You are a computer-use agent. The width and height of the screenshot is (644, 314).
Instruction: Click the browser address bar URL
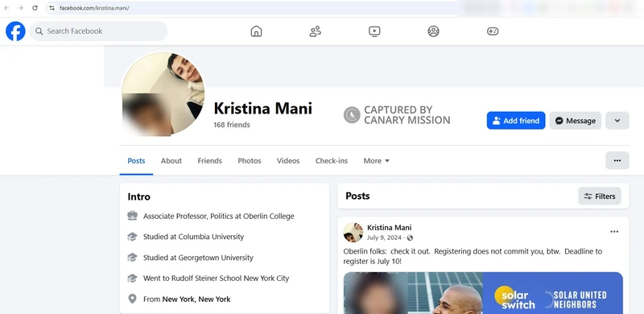[x=94, y=8]
